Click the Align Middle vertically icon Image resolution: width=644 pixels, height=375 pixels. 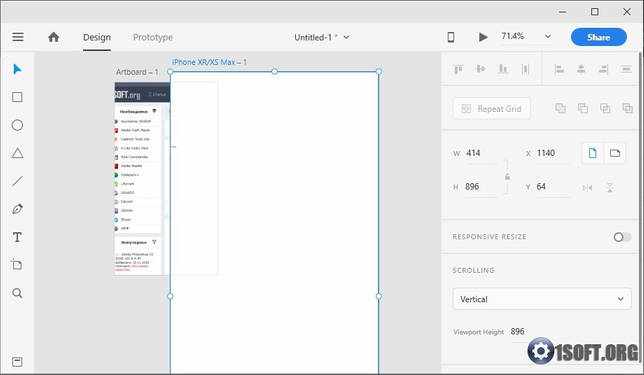(x=481, y=69)
